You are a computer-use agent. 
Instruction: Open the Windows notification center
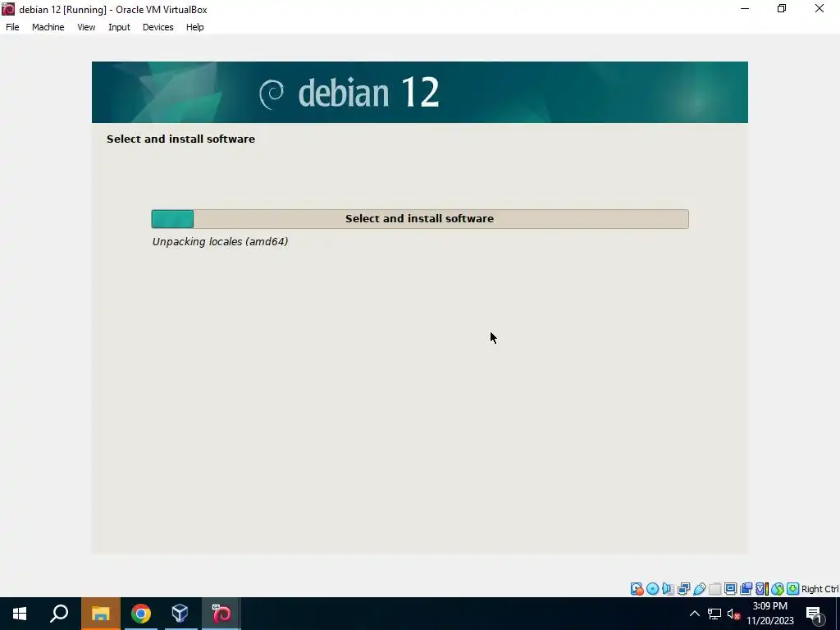coord(815,614)
